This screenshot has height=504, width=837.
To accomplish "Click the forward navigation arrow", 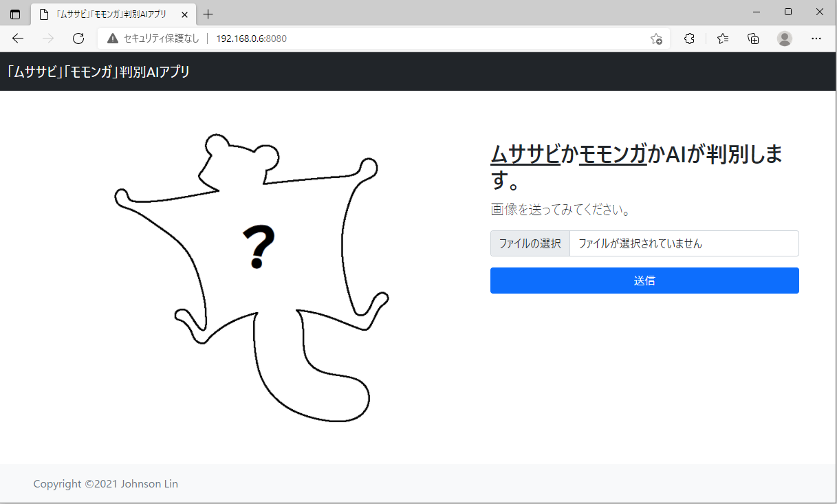I will point(47,39).
